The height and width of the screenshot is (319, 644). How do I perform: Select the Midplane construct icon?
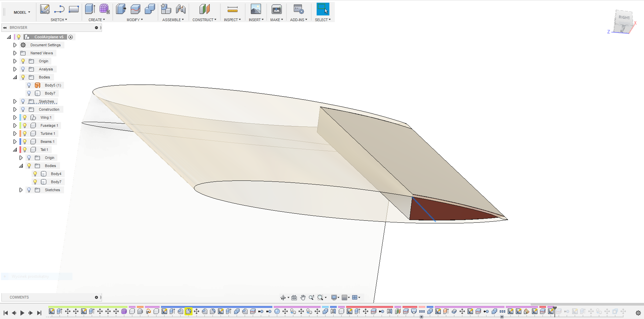tap(204, 9)
